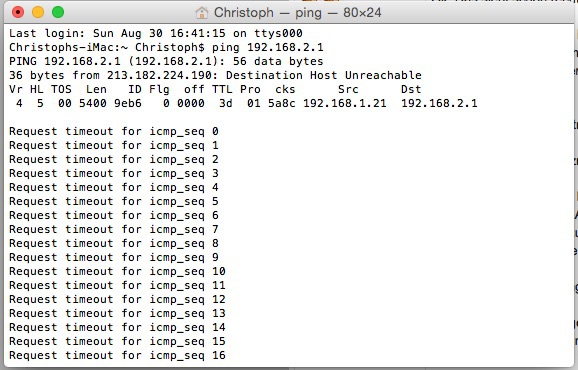Click the source address 192.168.1.21
The image size is (578, 370).
[x=345, y=104]
